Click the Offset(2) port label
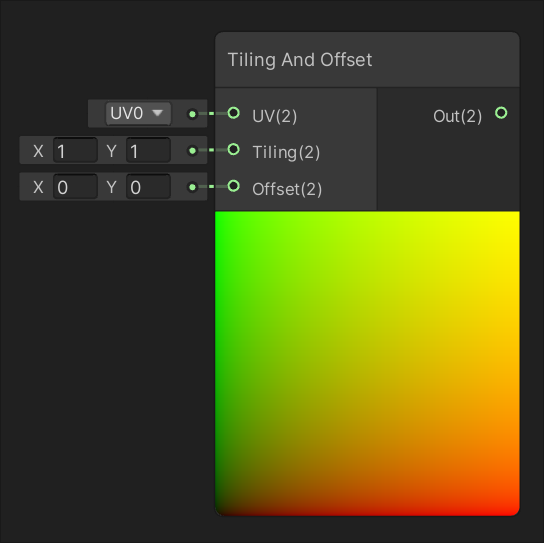Image resolution: width=544 pixels, height=543 pixels. [x=287, y=189]
